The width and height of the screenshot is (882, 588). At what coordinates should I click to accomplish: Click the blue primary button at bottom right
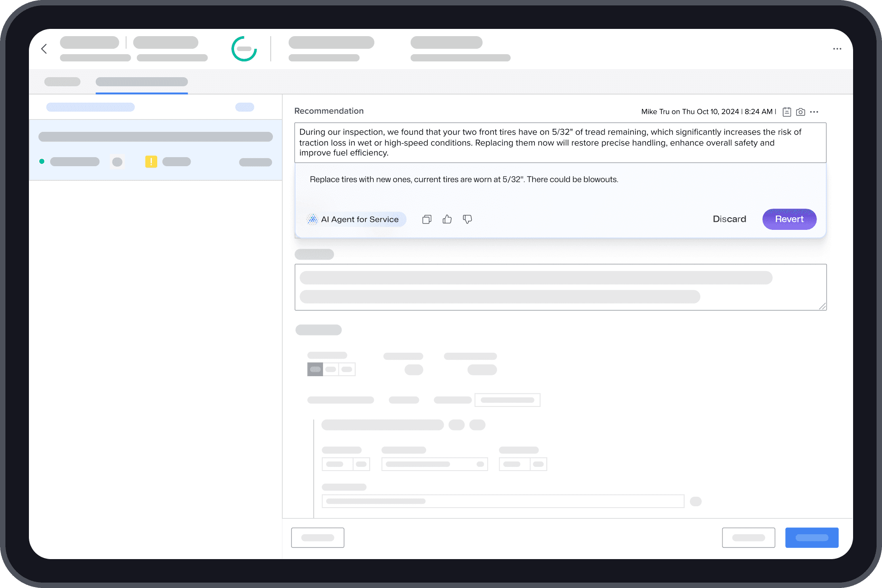coord(812,537)
